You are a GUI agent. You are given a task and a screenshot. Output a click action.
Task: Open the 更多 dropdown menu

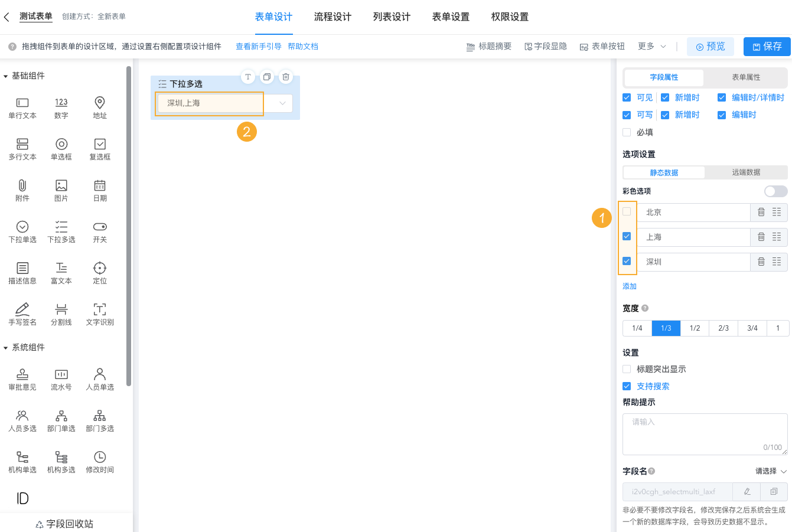(x=647, y=45)
